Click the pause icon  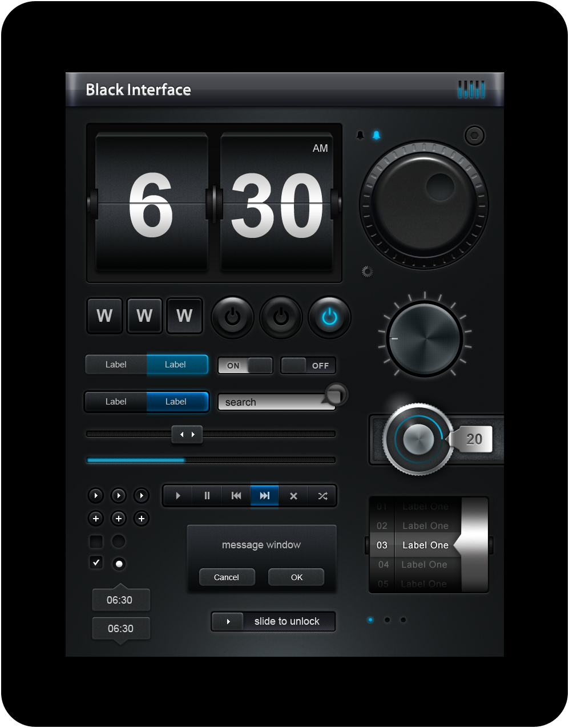pyautogui.click(x=207, y=496)
